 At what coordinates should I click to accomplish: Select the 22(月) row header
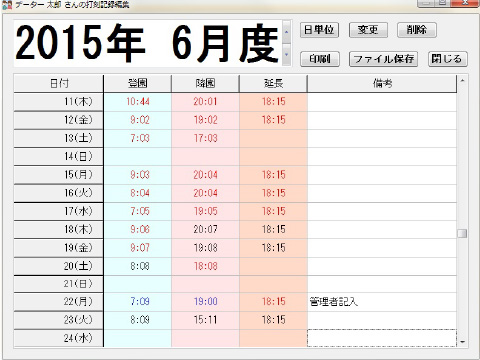[58, 302]
